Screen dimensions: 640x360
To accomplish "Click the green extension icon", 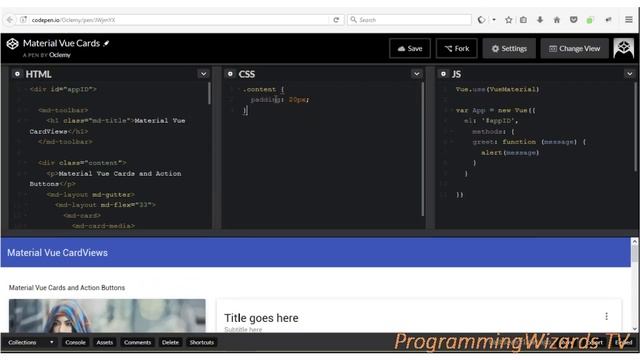I will (x=590, y=20).
